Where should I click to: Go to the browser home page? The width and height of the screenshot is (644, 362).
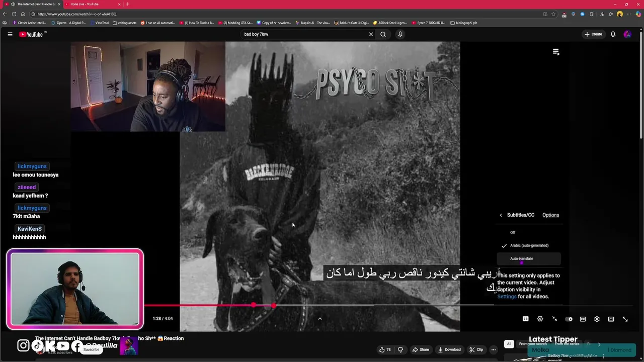click(x=23, y=14)
